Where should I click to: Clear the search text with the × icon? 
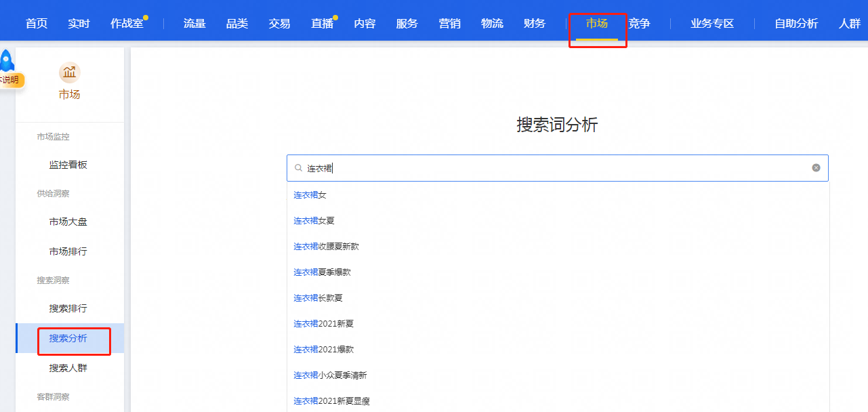816,167
